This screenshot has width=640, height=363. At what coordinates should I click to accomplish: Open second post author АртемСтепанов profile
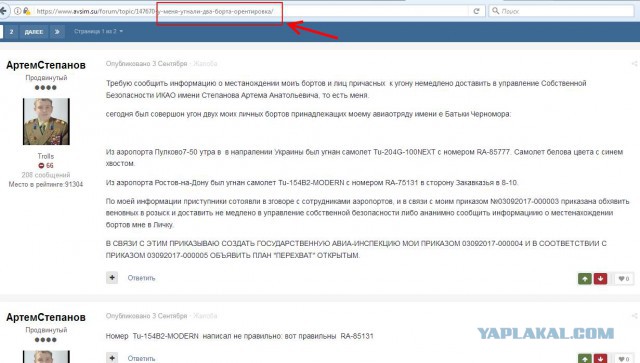coord(46,317)
